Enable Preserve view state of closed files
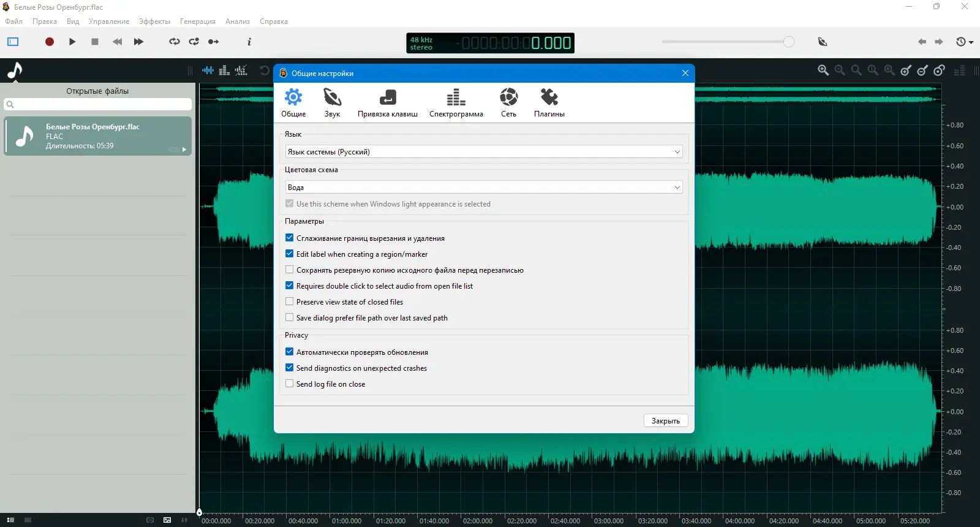This screenshot has width=980, height=527. 290,301
